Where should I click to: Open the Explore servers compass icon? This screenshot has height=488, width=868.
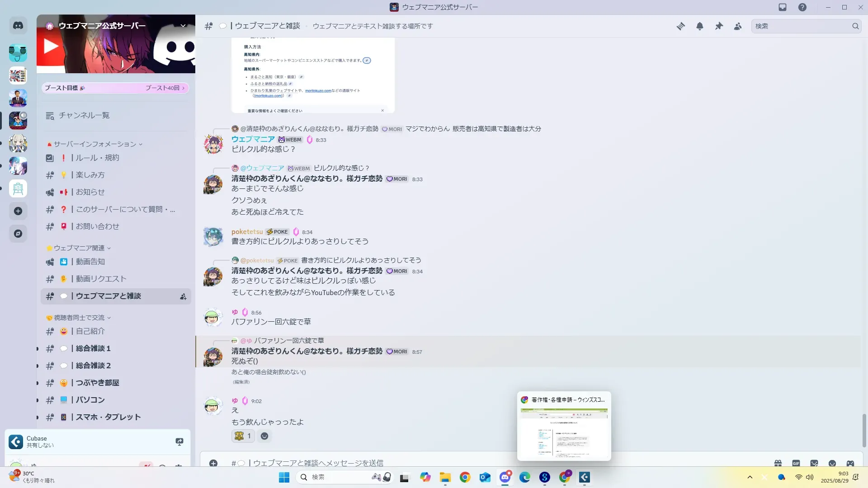click(18, 234)
